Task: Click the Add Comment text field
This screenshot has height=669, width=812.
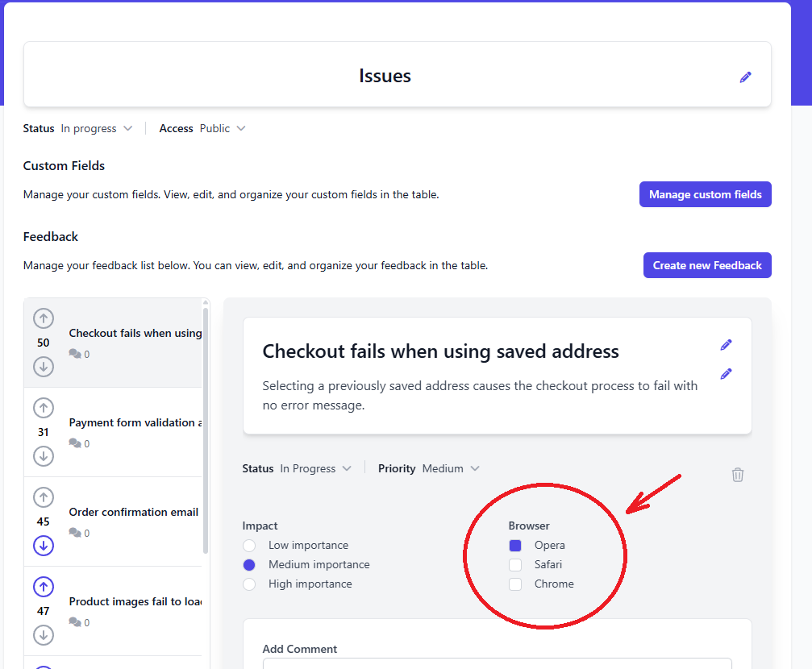Action: tap(498, 663)
